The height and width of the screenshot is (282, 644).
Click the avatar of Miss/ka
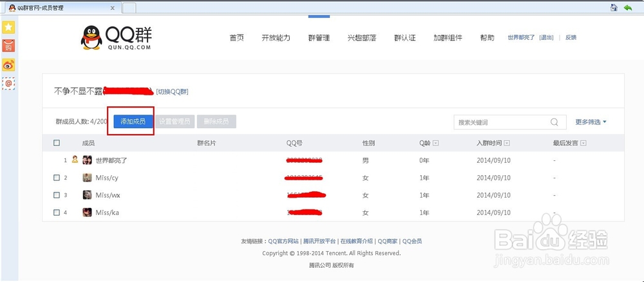coord(87,212)
